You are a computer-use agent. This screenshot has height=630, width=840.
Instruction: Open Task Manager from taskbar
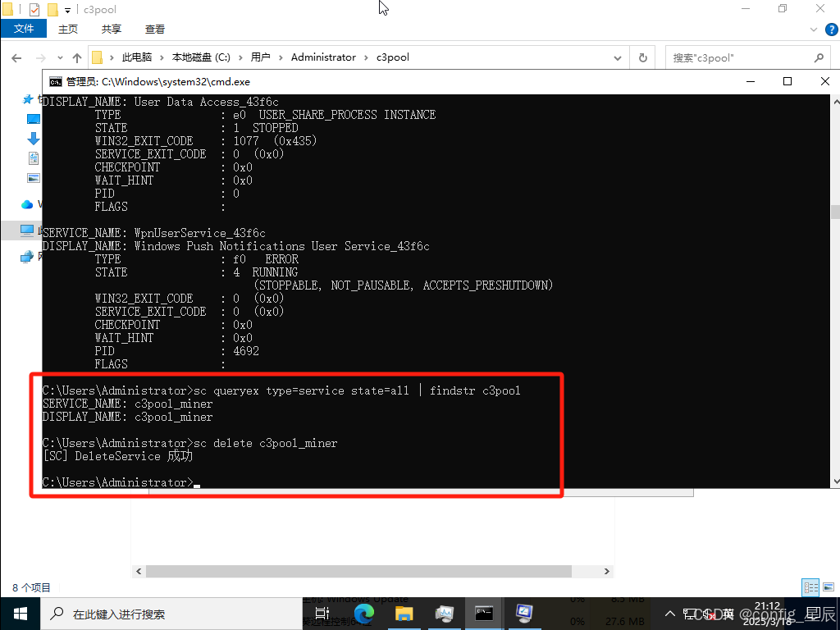(x=444, y=614)
